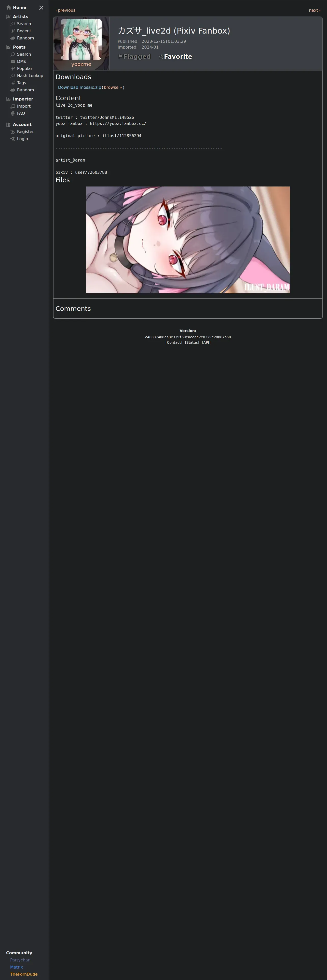Open the Artists section heading
The height and width of the screenshot is (980, 327).
pyautogui.click(x=21, y=17)
